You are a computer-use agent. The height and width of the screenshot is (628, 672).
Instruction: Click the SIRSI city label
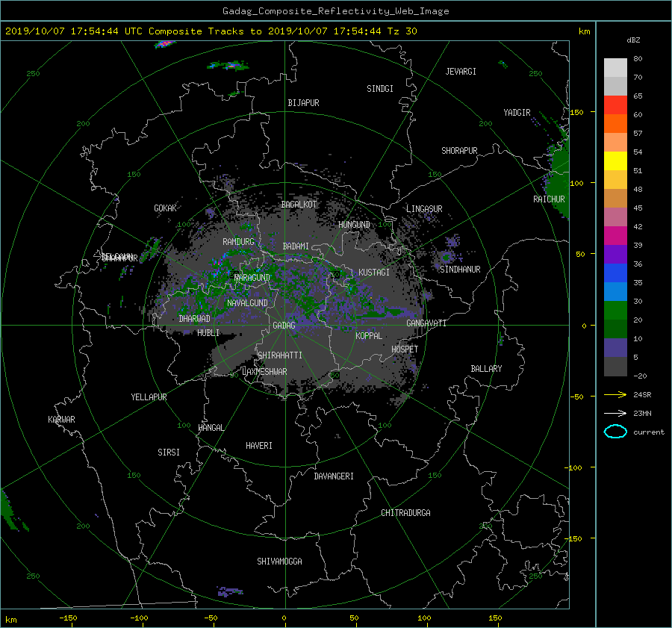[169, 453]
